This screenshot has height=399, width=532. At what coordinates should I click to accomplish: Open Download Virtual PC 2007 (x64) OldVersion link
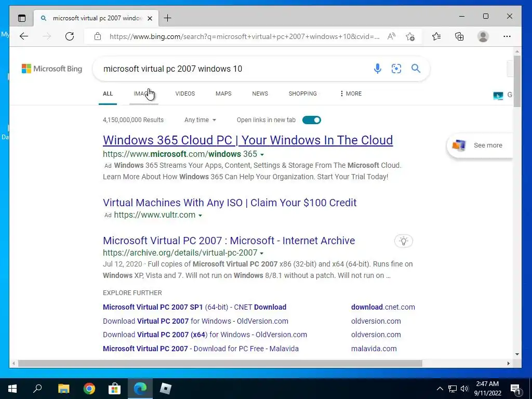pos(205,335)
